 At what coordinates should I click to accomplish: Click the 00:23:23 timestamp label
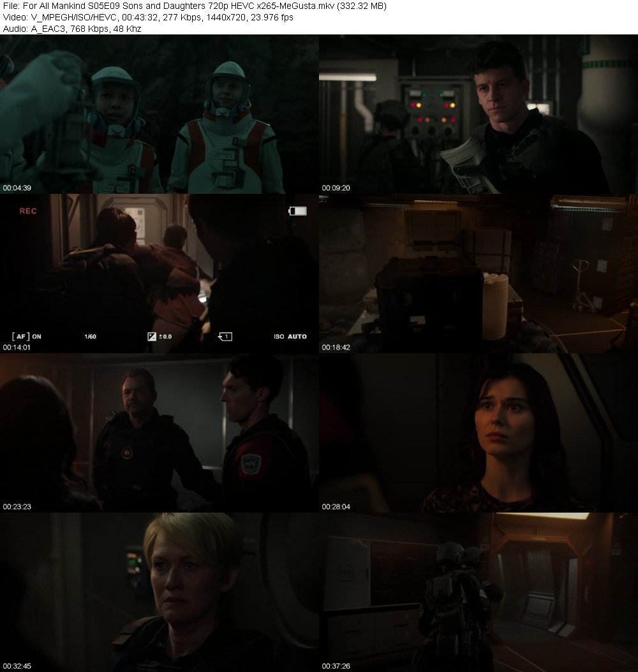pyautogui.click(x=17, y=507)
